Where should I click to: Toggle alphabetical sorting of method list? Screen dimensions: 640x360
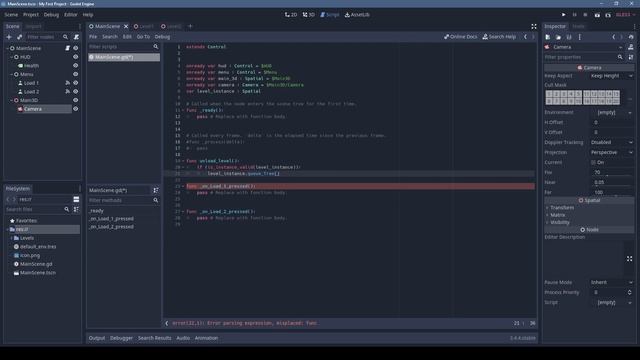pyautogui.click(x=156, y=190)
